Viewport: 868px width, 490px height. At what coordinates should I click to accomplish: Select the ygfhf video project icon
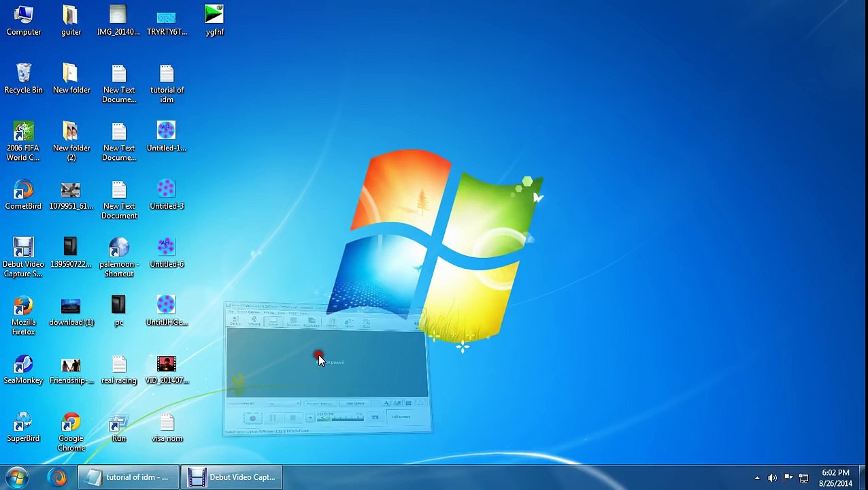[214, 20]
